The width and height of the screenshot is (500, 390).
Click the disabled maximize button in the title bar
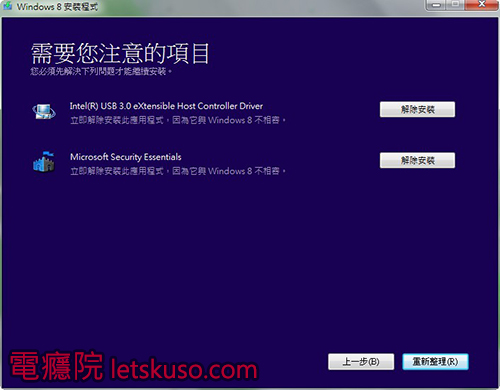(456, 5)
